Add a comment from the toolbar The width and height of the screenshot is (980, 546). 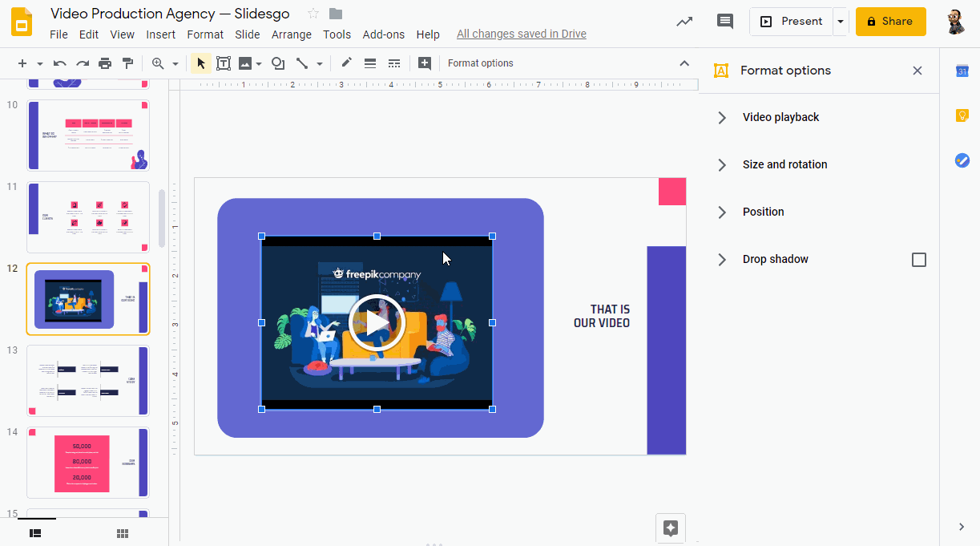coord(425,63)
